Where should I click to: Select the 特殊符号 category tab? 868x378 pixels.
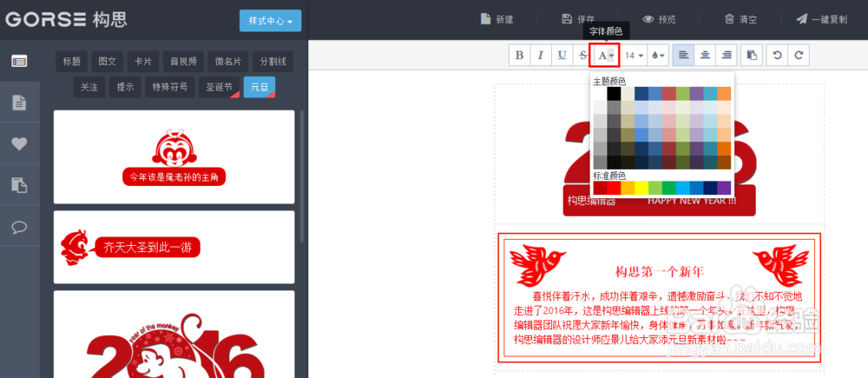pos(170,87)
